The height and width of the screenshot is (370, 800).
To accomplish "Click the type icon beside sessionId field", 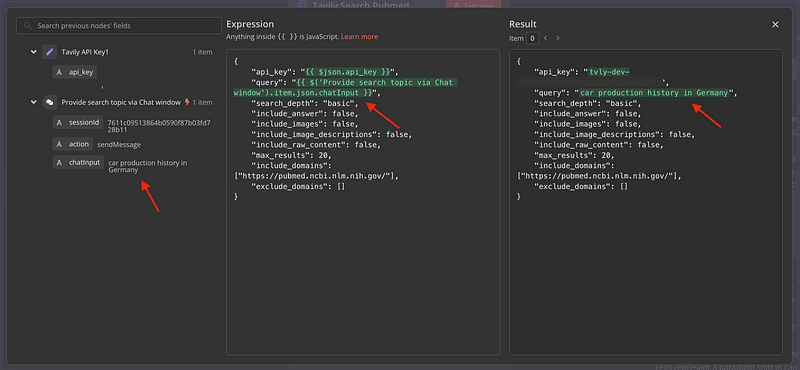I will pyautogui.click(x=59, y=122).
